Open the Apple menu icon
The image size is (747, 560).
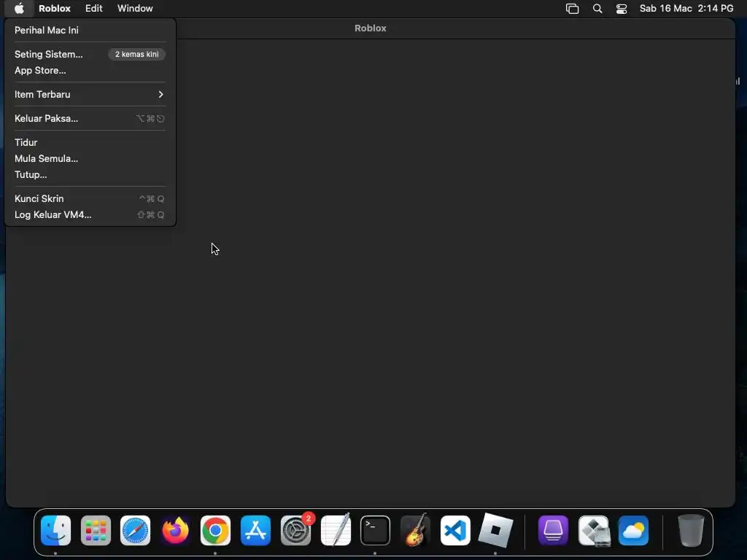pos(19,8)
